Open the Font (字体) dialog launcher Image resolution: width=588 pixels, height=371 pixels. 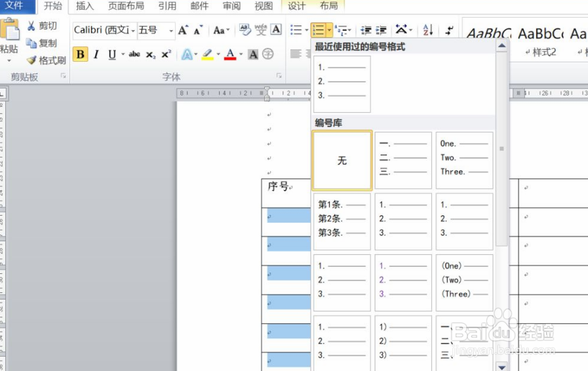[x=279, y=76]
